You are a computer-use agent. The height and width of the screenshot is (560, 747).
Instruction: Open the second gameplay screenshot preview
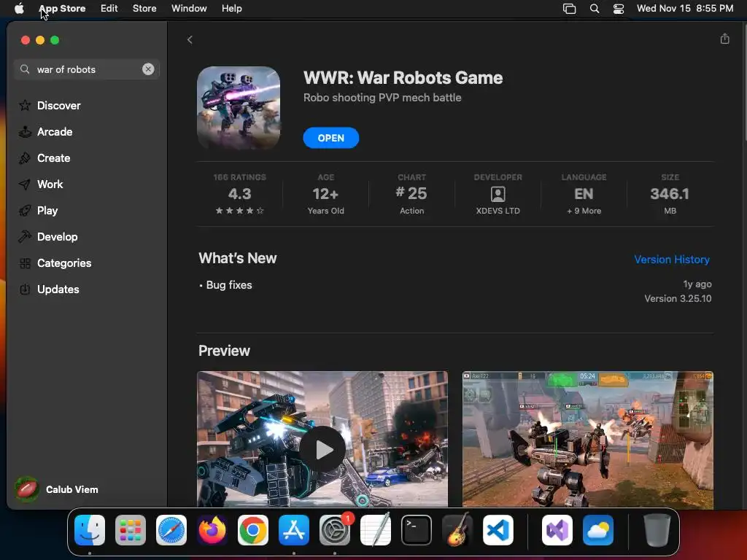pos(587,440)
